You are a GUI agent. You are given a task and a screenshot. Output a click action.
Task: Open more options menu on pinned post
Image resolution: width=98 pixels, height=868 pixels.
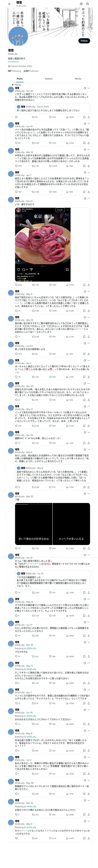(x=89, y=88)
